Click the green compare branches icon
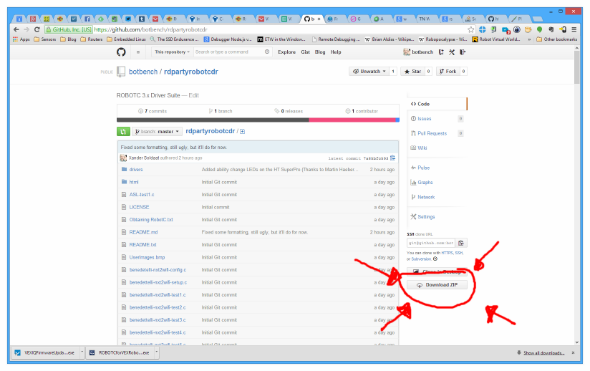 coord(123,131)
